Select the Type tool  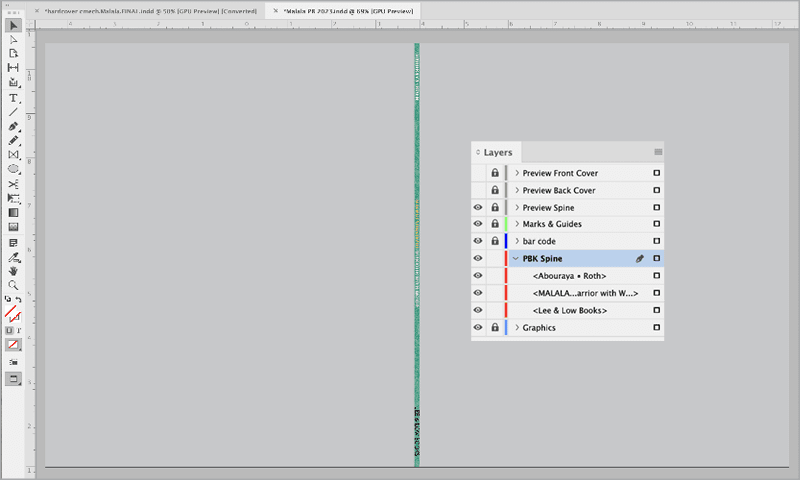point(14,98)
